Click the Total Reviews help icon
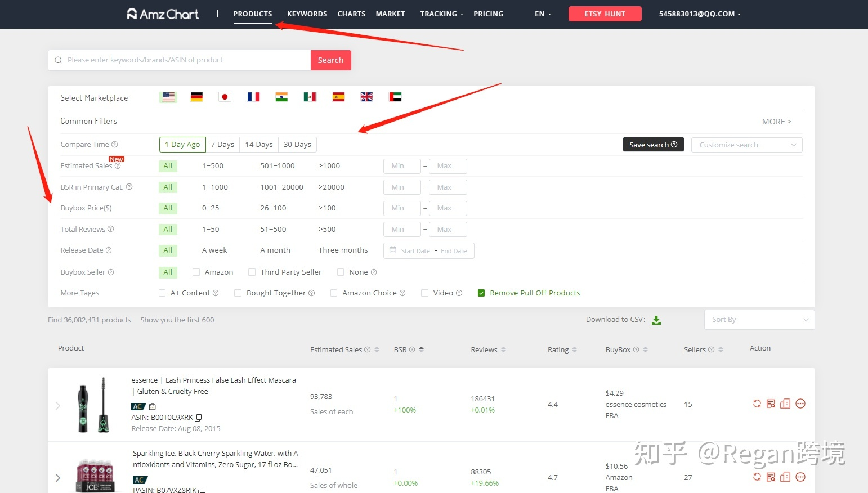 [x=111, y=229]
